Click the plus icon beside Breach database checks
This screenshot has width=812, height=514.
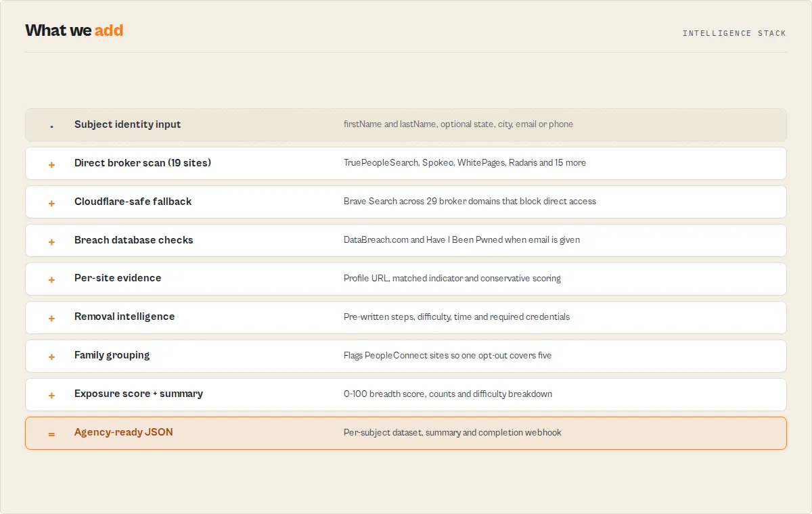51,241
